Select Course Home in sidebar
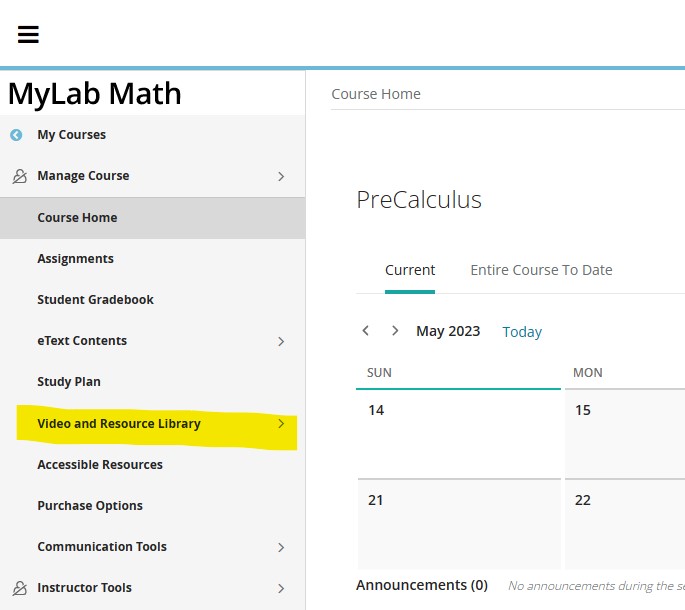Image resolution: width=685 pixels, height=610 pixels. click(152, 218)
